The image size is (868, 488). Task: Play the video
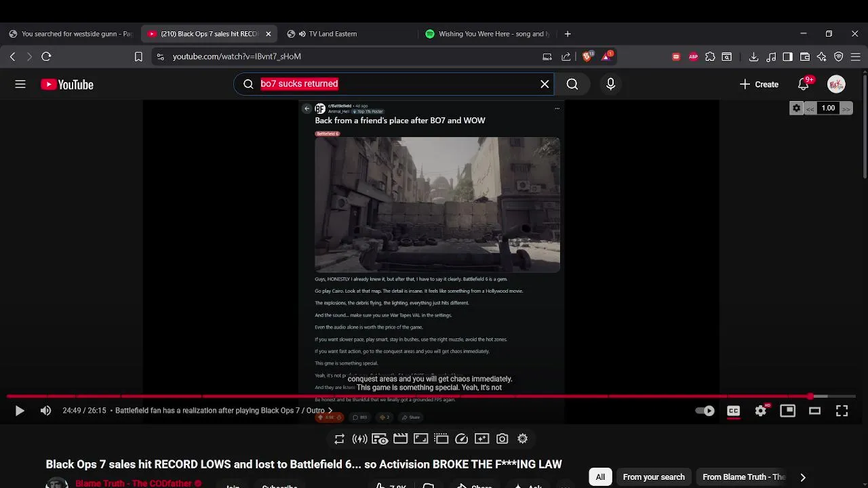click(x=20, y=411)
